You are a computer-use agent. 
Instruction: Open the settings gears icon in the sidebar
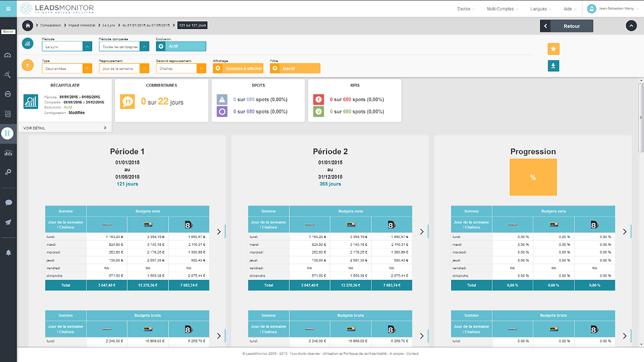click(x=8, y=171)
